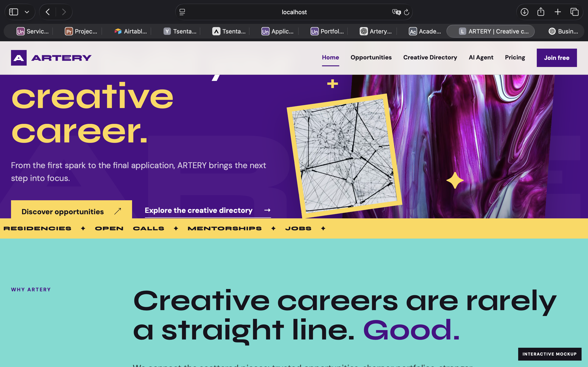Click the Join free button
Viewport: 588px width, 367px height.
557,58
